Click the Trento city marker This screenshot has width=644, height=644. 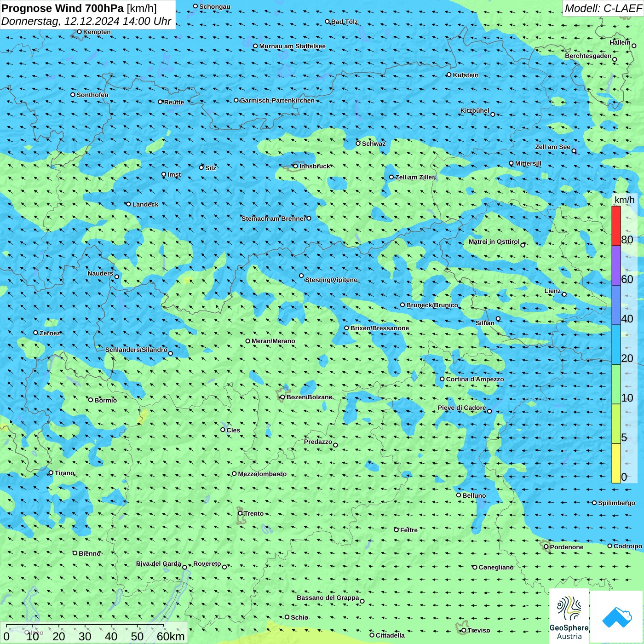(240, 513)
